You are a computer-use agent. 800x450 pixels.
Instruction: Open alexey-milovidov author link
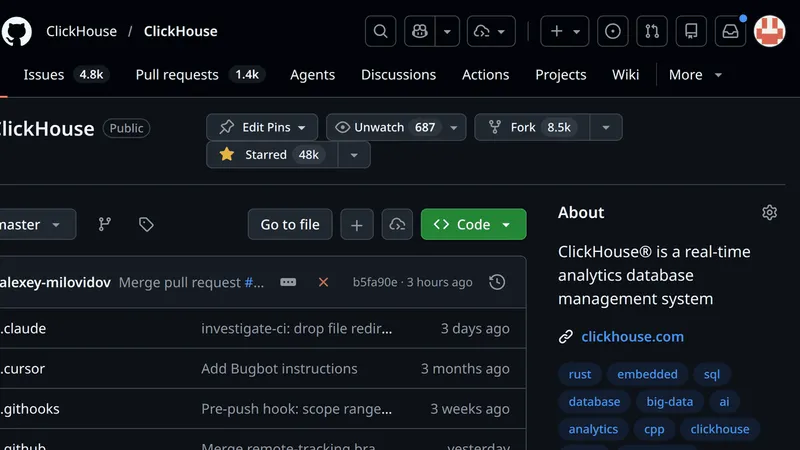55,282
